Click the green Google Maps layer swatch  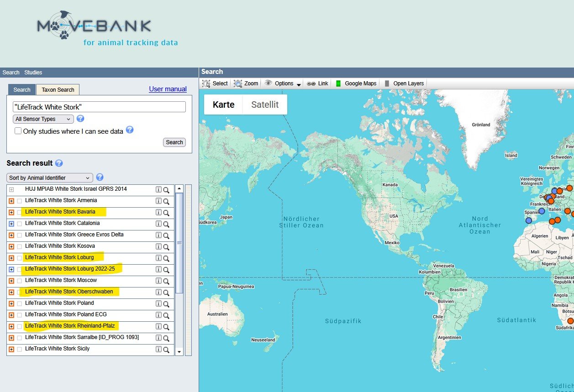[x=338, y=84]
